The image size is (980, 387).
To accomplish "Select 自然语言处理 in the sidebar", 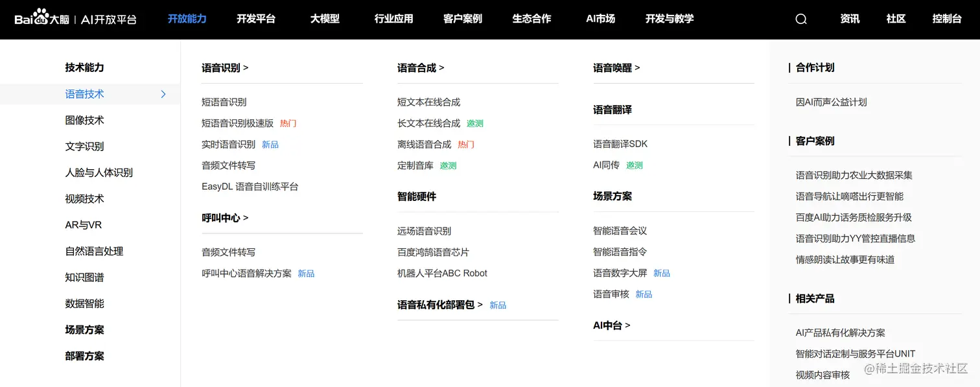I will coord(93,251).
